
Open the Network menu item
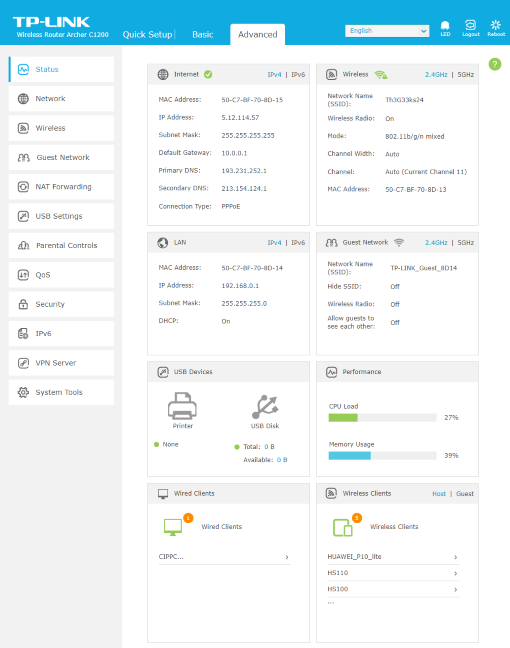[x=61, y=98]
